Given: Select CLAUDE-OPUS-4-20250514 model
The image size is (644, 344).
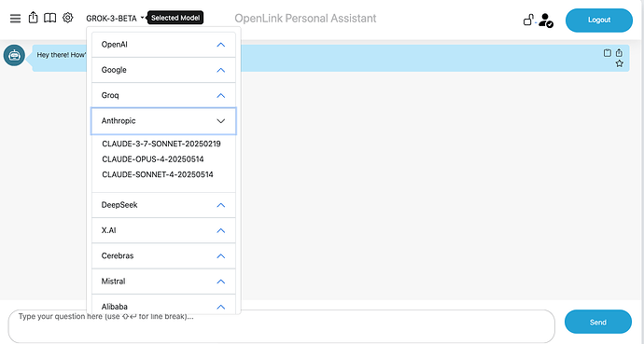Looking at the screenshot, I should 153,159.
